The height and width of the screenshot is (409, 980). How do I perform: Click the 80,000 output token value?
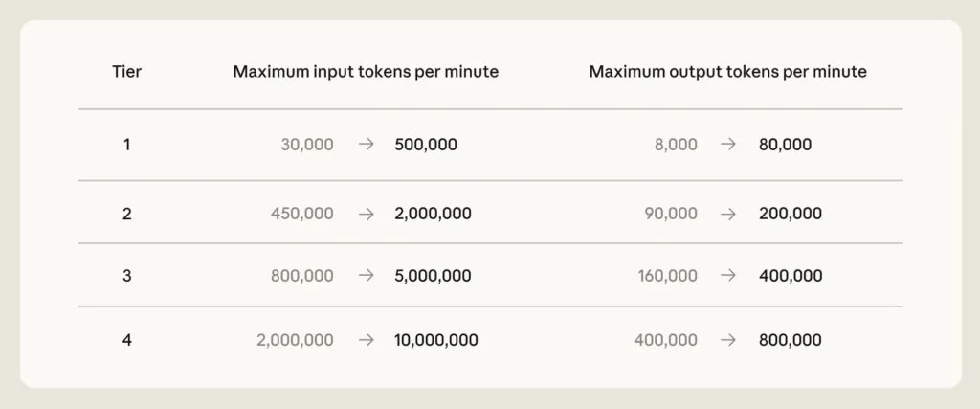[x=786, y=145]
